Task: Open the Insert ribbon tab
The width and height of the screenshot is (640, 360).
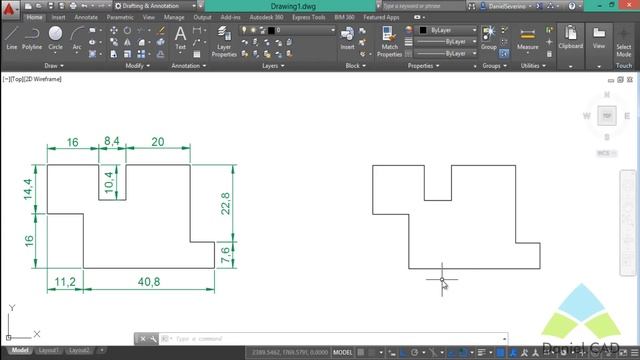Action: pyautogui.click(x=58, y=17)
